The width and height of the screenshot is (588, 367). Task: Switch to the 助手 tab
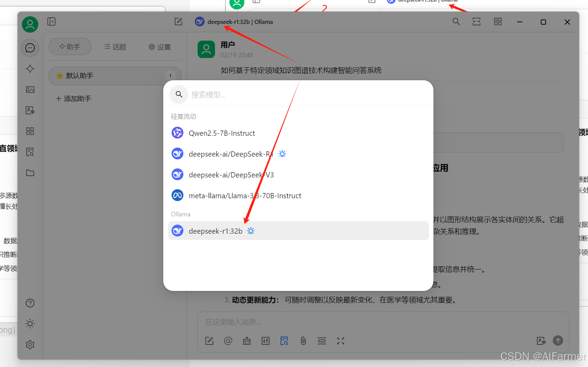coord(70,47)
